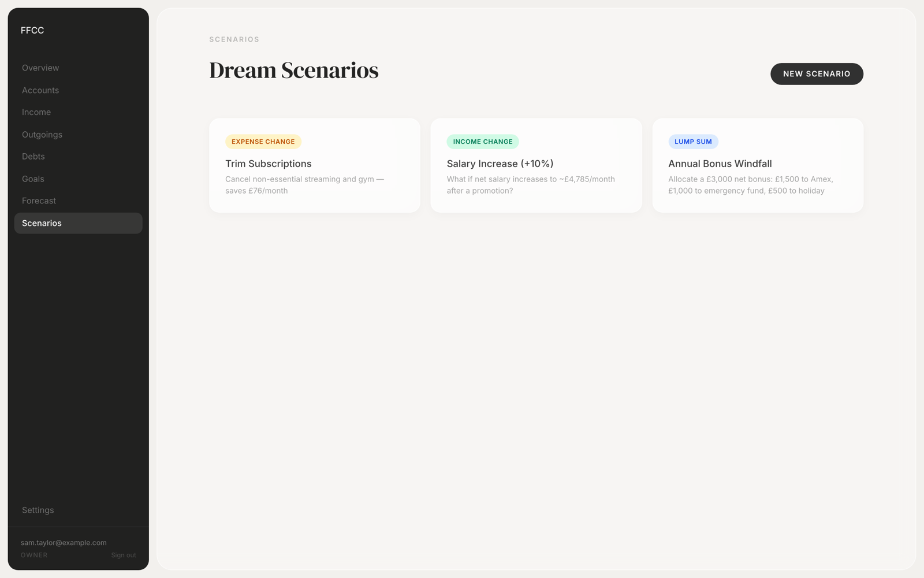This screenshot has width=924, height=578.
Task: Click the Dream Scenarios heading
Action: tap(294, 71)
